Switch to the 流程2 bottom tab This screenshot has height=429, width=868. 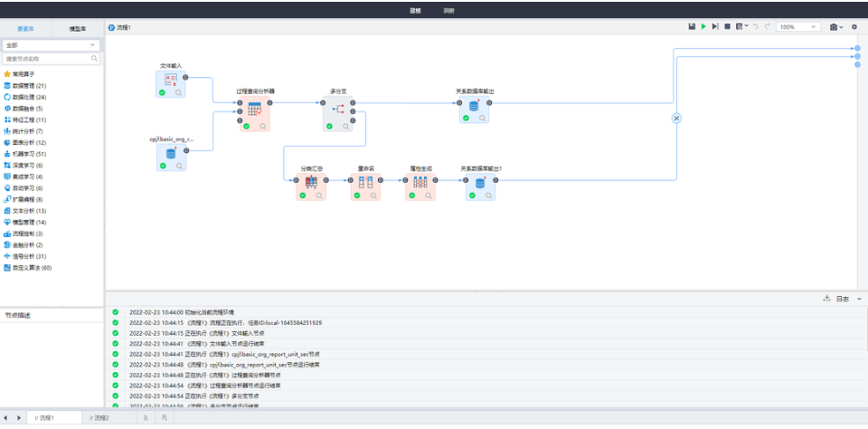coord(99,418)
